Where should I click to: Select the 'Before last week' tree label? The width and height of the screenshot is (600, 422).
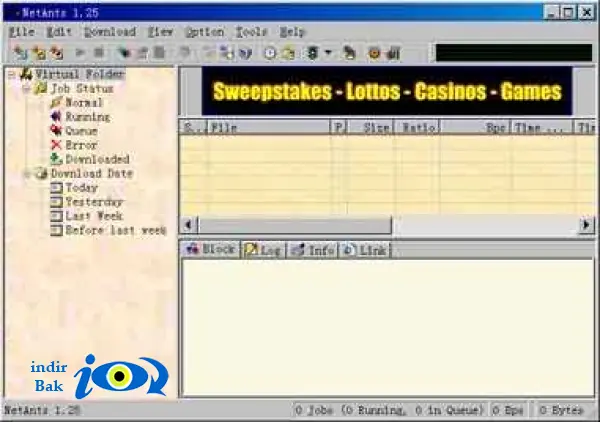pos(116,230)
